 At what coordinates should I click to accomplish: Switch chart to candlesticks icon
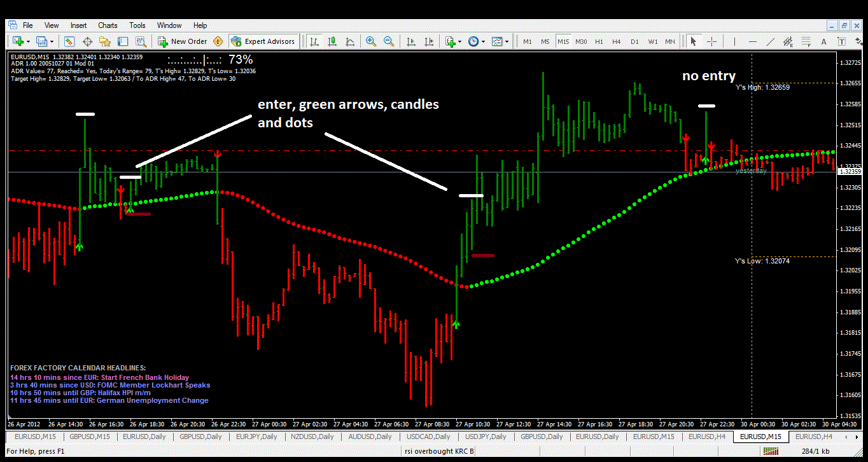[332, 41]
